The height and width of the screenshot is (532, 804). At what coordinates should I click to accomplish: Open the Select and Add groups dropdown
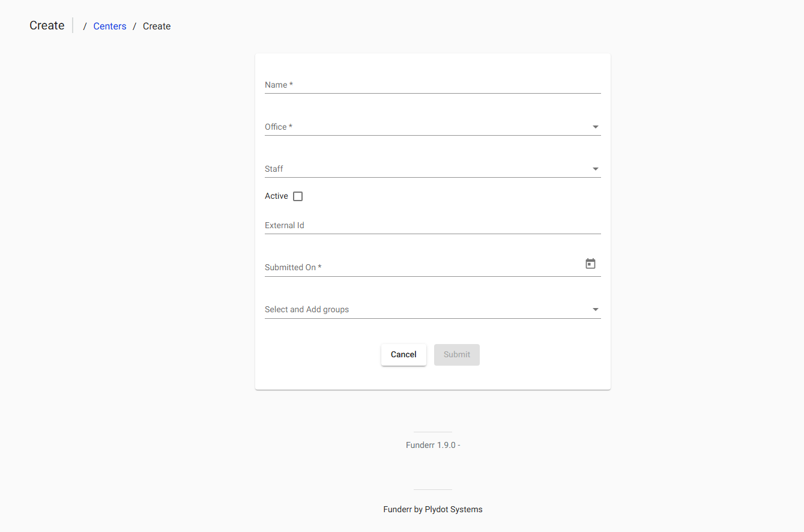coord(420,309)
